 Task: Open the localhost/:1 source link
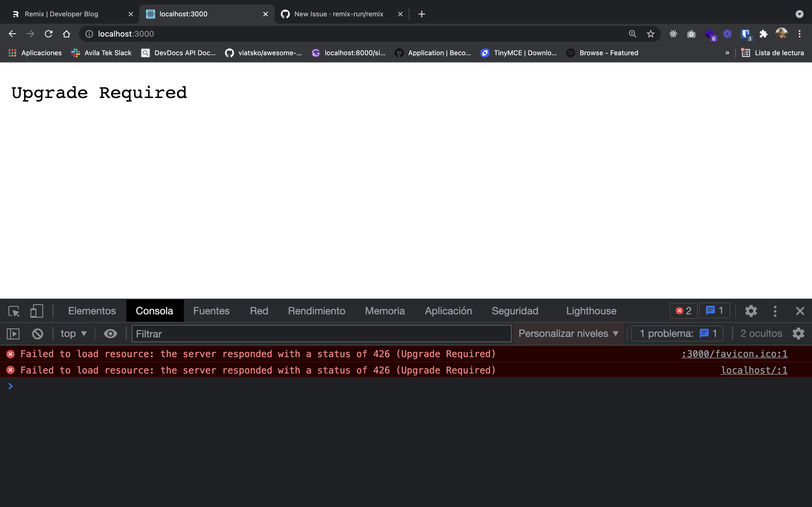(x=754, y=370)
